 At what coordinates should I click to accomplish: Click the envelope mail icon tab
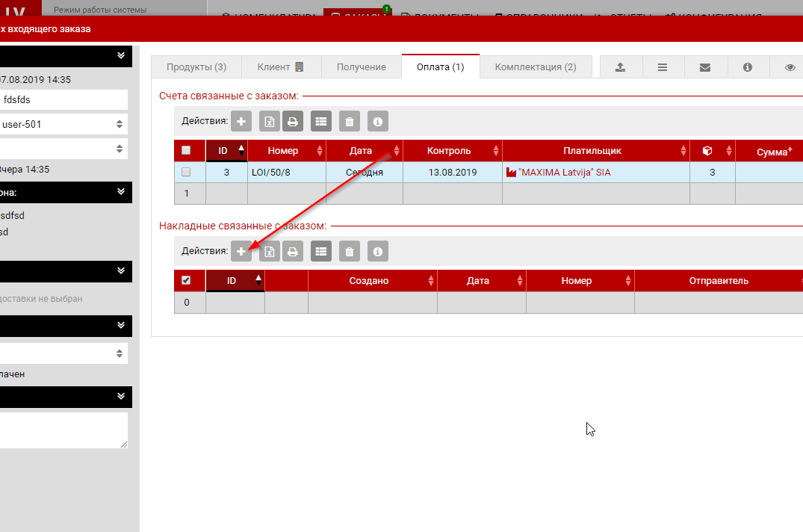tap(704, 66)
